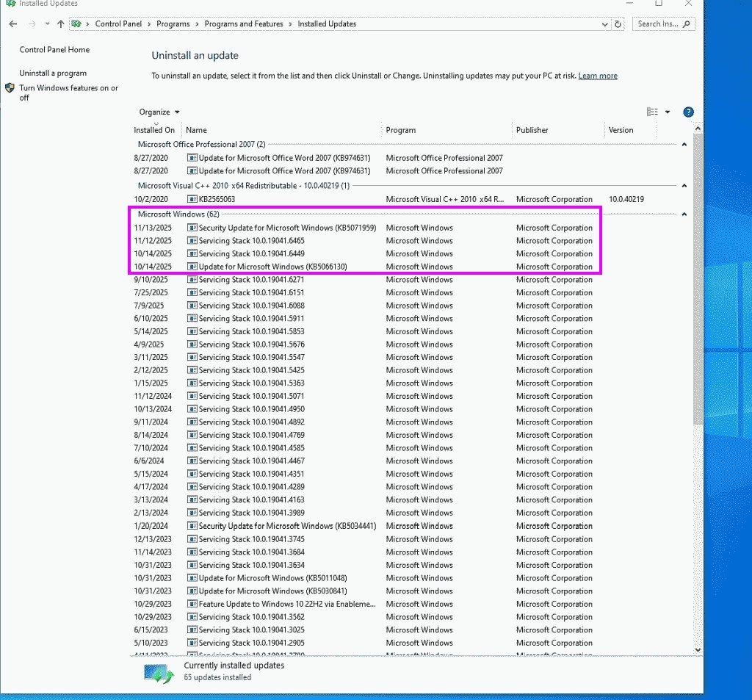Refresh the Installed Updates list
The width and height of the screenshot is (752, 700).
(618, 24)
